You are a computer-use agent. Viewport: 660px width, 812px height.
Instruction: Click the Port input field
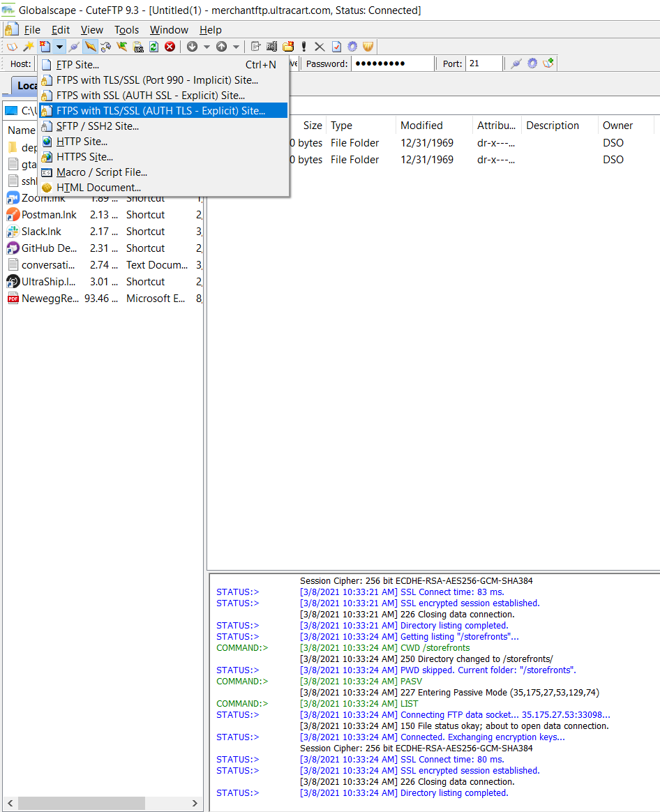click(x=484, y=63)
